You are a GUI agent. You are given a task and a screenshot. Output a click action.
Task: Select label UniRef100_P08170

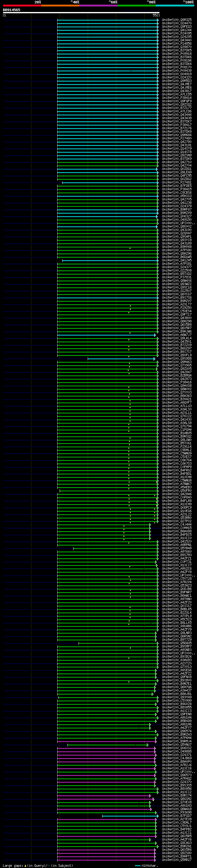tap(177, 67)
